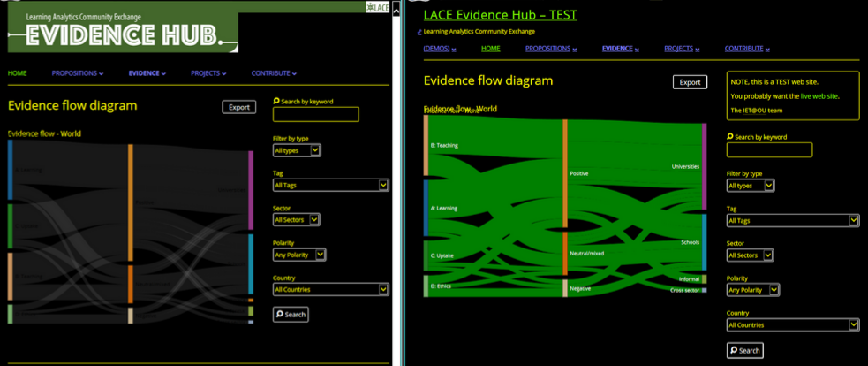Open the (DEMOS) menu in the right window

440,49
